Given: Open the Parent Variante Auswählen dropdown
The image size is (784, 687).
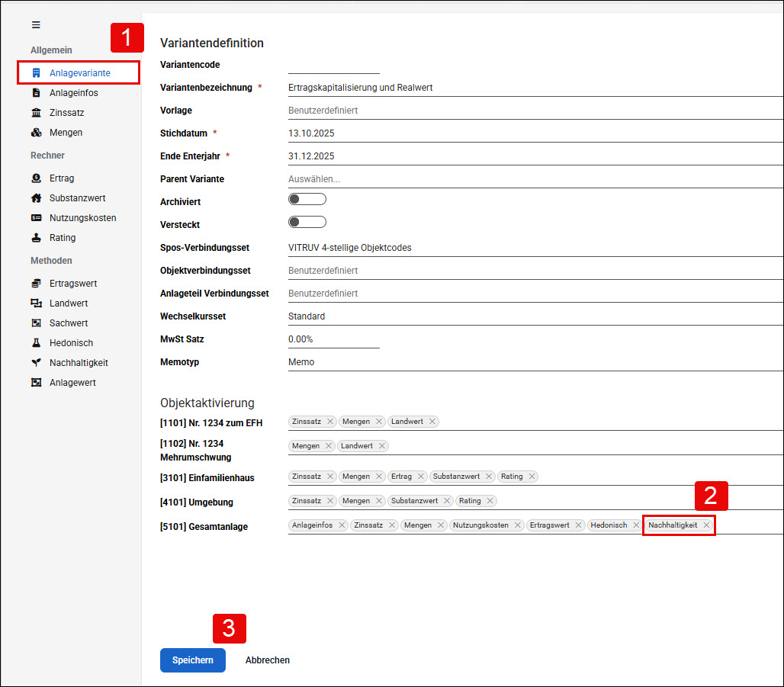Looking at the screenshot, I should pos(535,179).
